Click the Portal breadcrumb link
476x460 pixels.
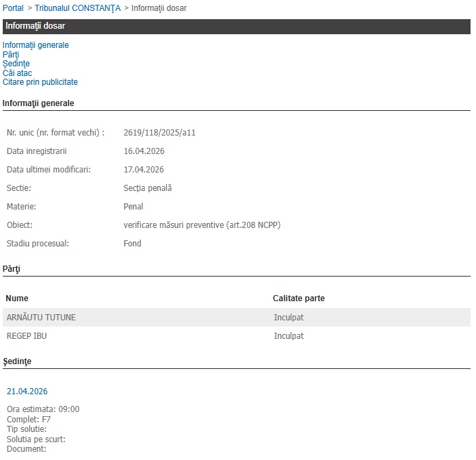click(13, 8)
